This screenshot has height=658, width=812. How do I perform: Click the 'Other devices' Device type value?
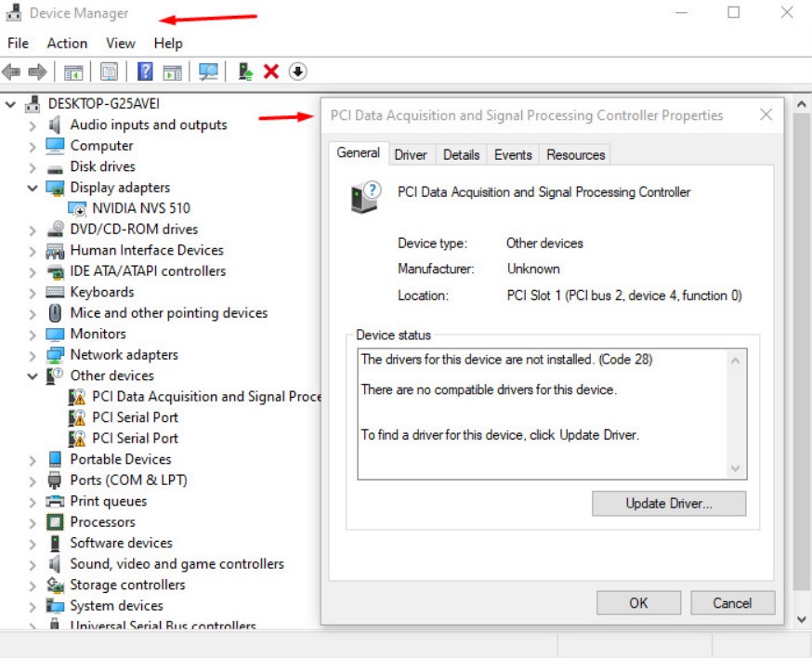(x=544, y=243)
